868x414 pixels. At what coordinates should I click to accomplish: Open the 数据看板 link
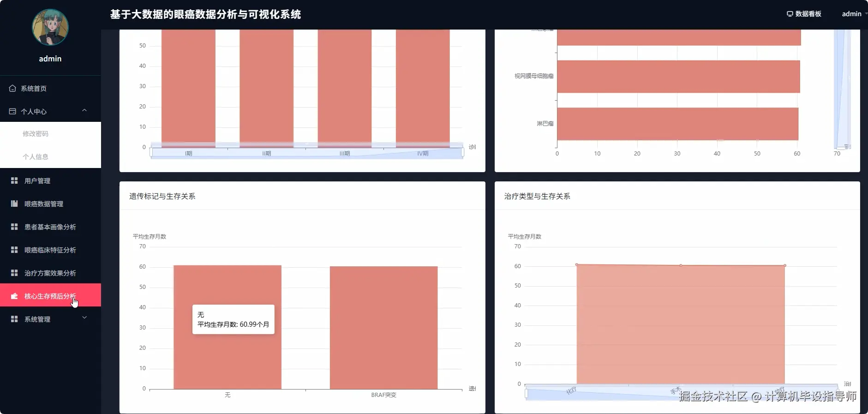(804, 14)
